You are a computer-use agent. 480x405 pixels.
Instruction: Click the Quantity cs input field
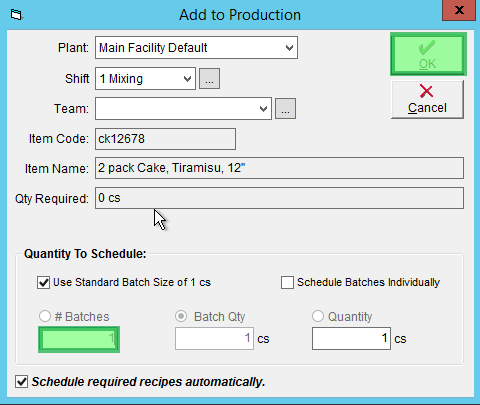click(x=351, y=339)
